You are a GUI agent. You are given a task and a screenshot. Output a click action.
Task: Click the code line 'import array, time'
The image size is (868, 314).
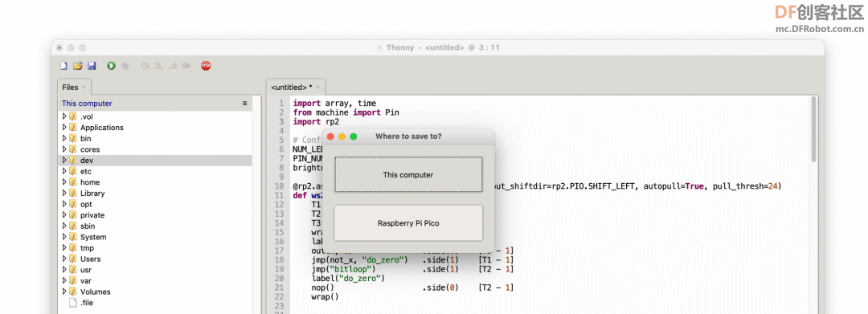(x=334, y=104)
